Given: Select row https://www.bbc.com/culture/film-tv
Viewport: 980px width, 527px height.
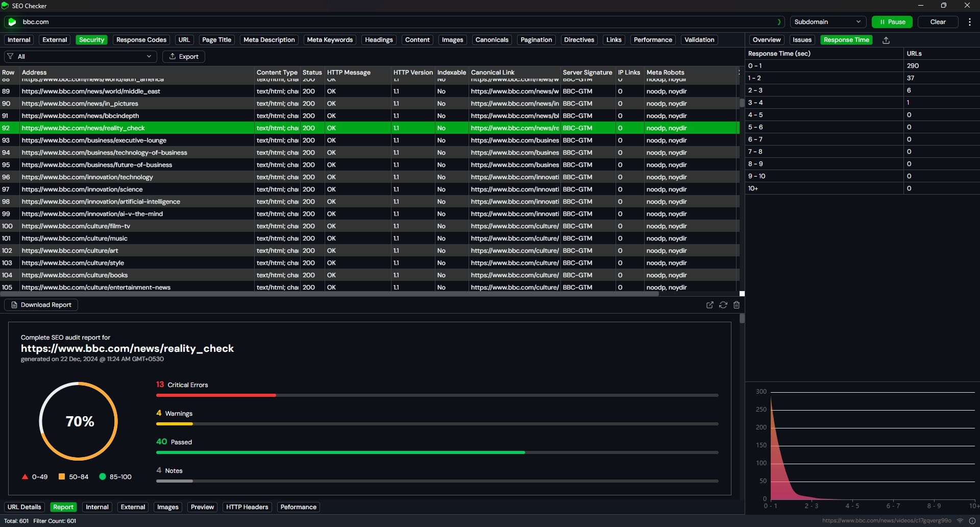Looking at the screenshot, I should (x=369, y=226).
